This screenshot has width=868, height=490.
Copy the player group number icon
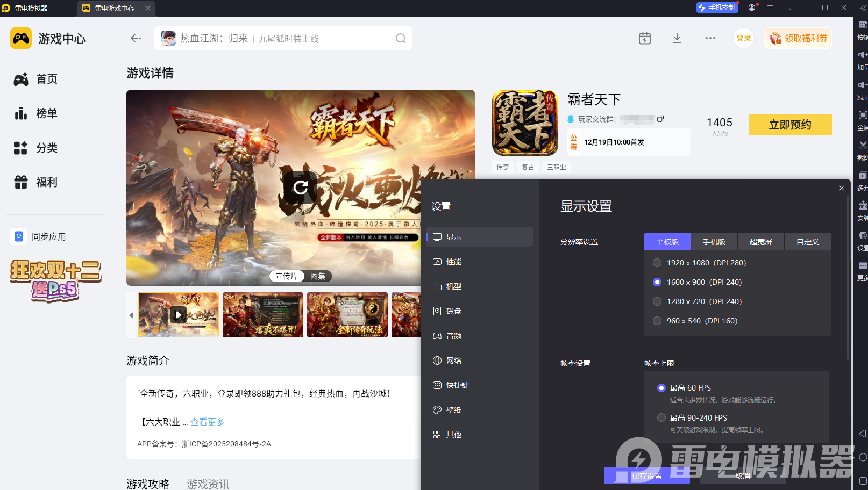pos(660,119)
